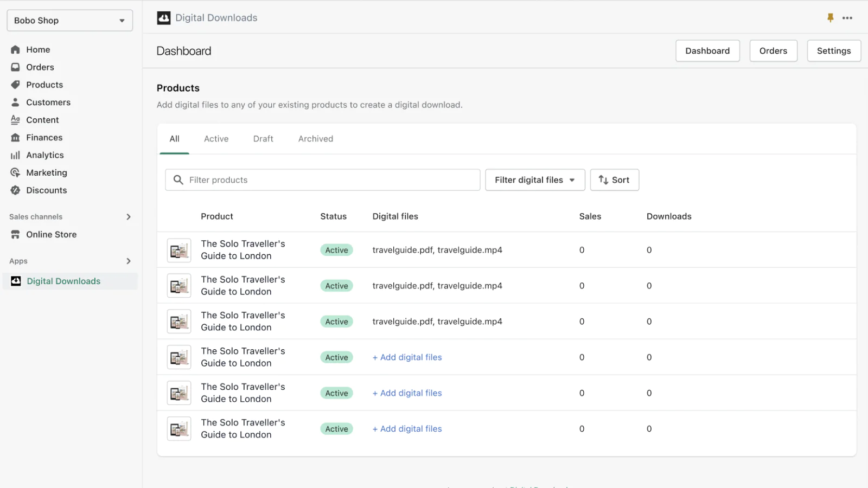Click the Products tag icon
868x488 pixels.
[15, 85]
